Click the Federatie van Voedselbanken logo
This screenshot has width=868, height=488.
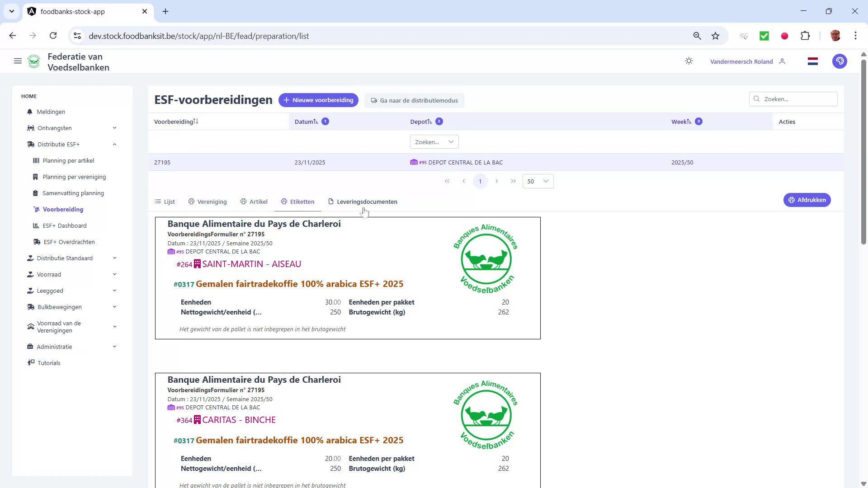coord(34,61)
